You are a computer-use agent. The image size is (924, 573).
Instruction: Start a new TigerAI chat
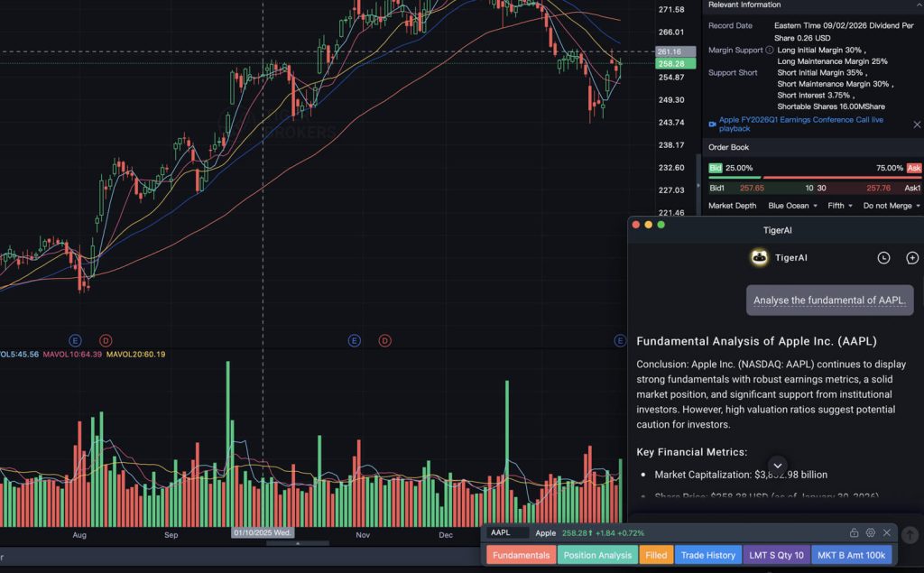911,258
